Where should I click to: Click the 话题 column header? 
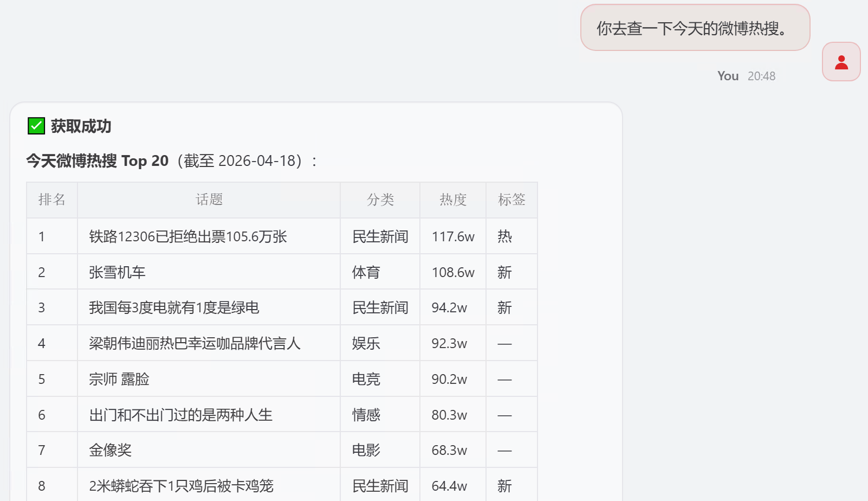click(x=209, y=200)
